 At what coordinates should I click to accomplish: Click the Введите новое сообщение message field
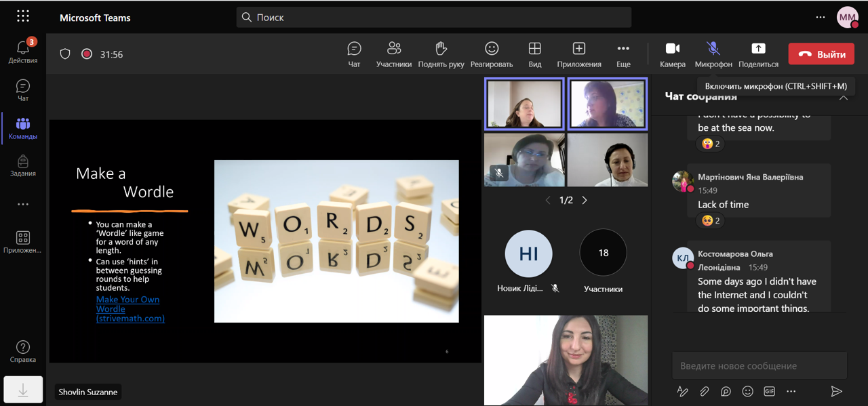pos(759,365)
